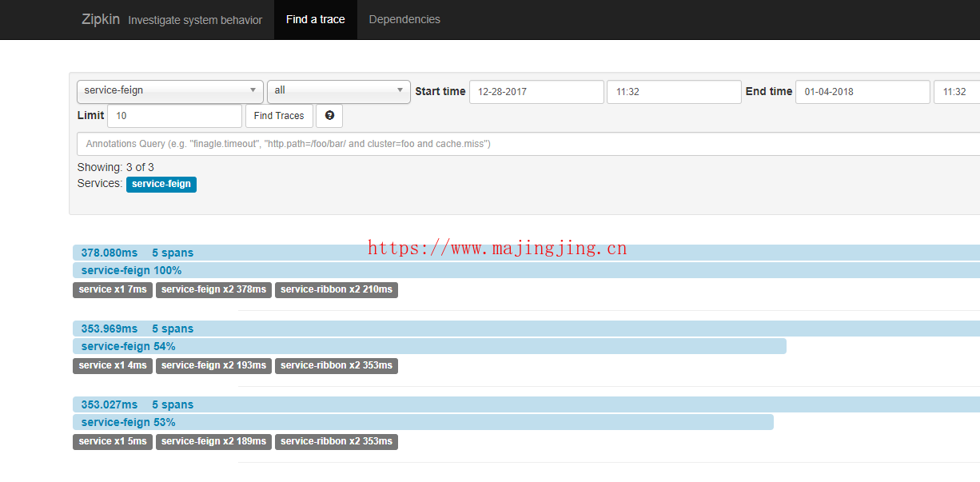Focus the End time date field 01-04-2018

pos(862,92)
